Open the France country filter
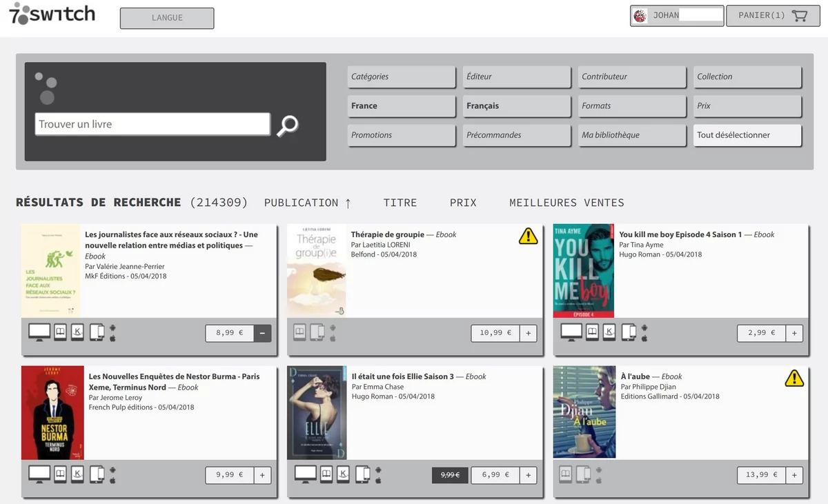The width and height of the screenshot is (828, 504). pyautogui.click(x=402, y=106)
